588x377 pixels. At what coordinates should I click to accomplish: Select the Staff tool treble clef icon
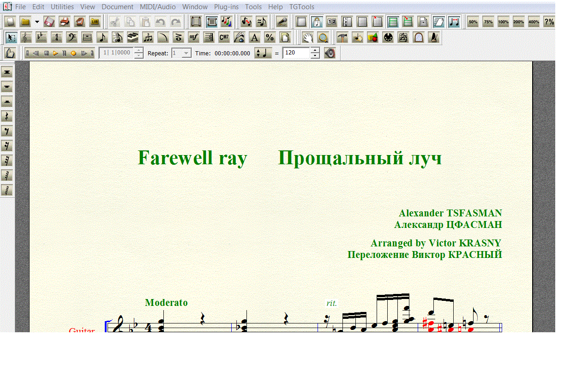[27, 37]
